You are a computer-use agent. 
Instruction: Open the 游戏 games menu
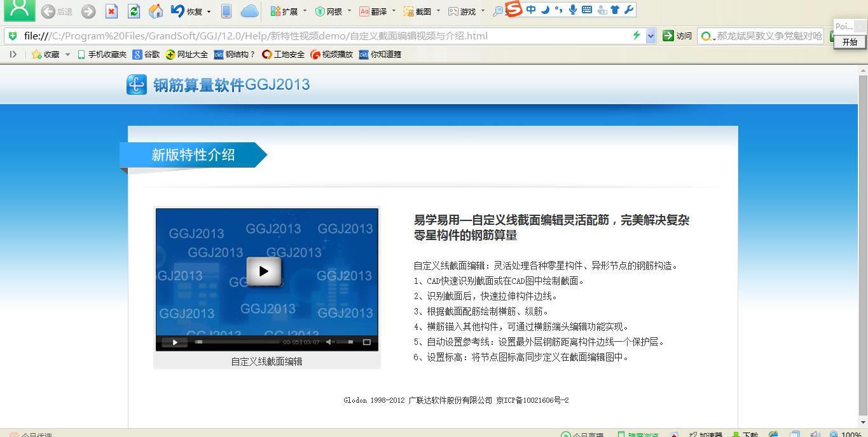pos(462,11)
